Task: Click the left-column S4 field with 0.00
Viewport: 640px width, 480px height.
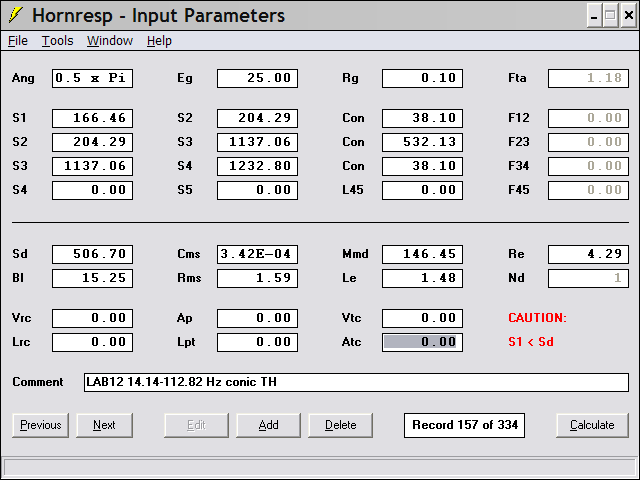Action: click(x=92, y=191)
